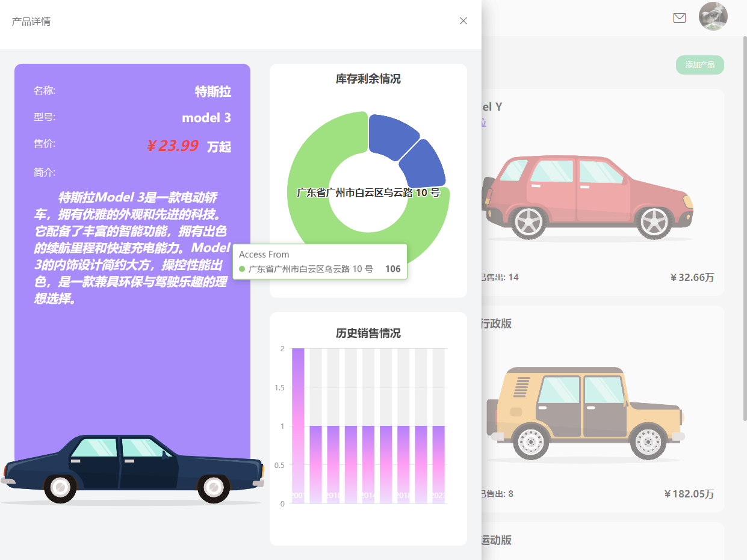Click the sales bar labeled 2014
The width and height of the screenshot is (747, 560).
pos(368,464)
